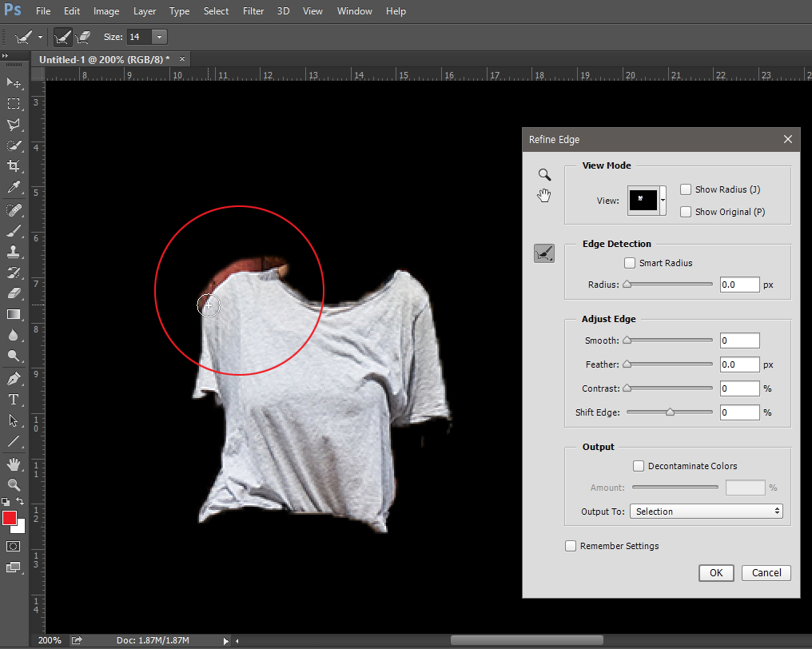Screen dimensions: 812x649
Task: Select the Horizontal Type tool
Action: (14, 400)
